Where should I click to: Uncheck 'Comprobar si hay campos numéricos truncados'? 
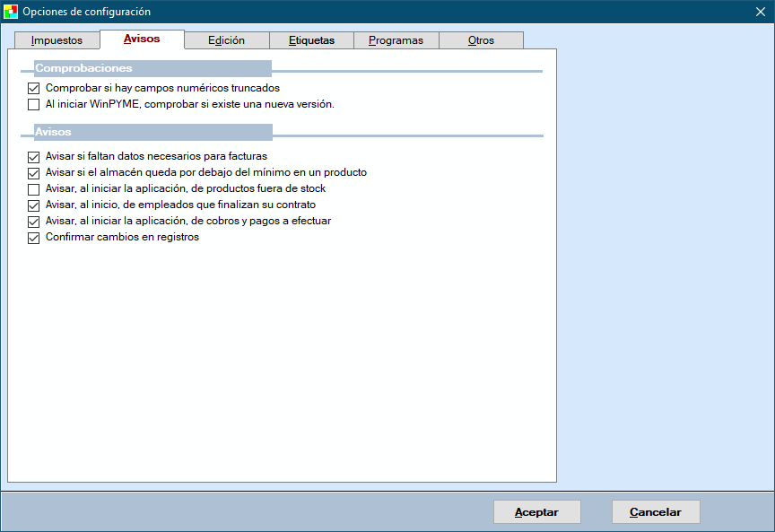point(34,88)
